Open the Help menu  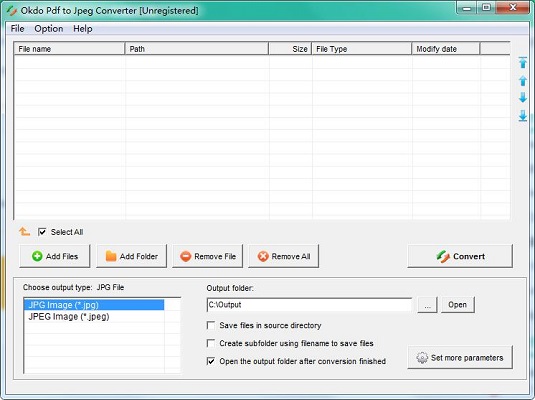click(x=83, y=29)
